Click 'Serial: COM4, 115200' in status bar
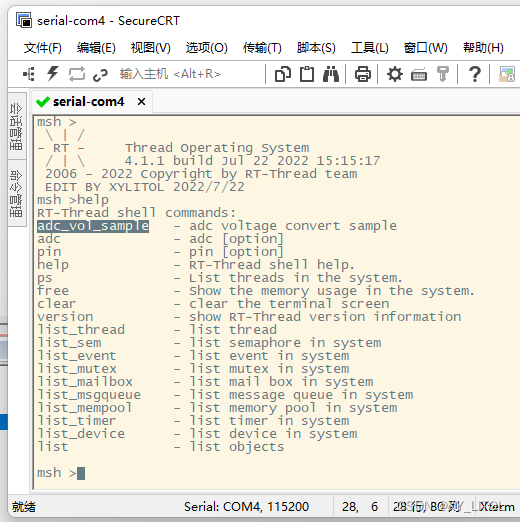520x522 pixels. 246,507
